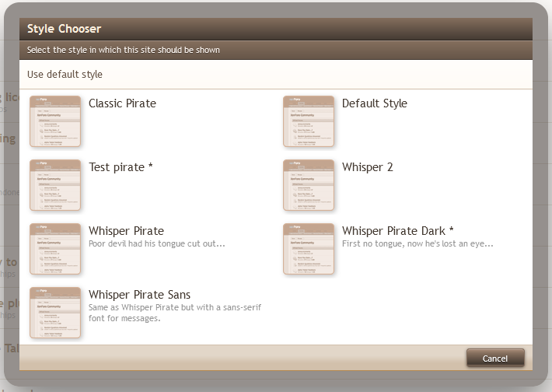The width and height of the screenshot is (552, 392).
Task: Click the Whisper Pirate Dark thumbnail
Action: (309, 249)
